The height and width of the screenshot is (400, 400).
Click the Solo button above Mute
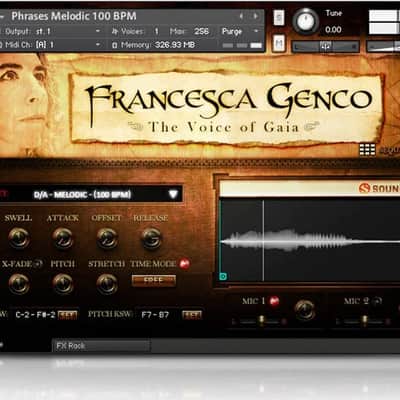point(279,17)
